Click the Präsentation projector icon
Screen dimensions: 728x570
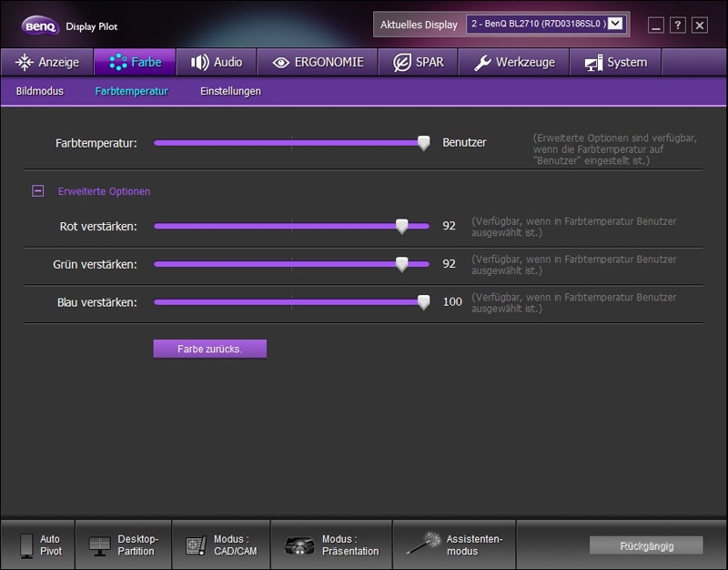(299, 545)
